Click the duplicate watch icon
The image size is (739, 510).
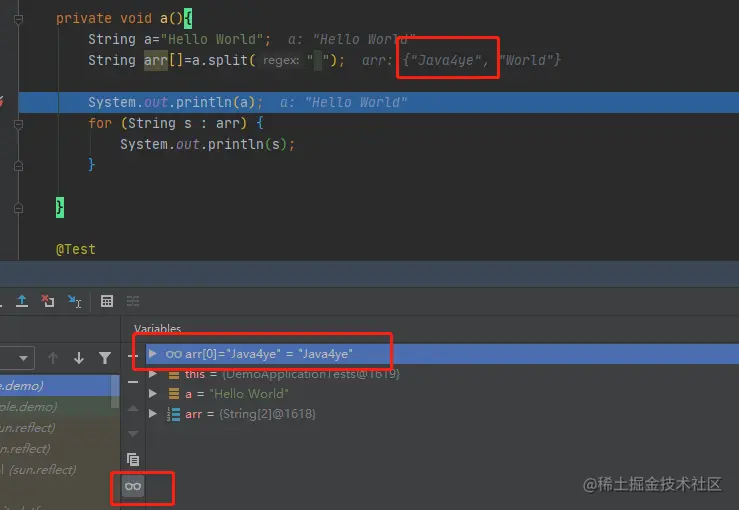click(133, 459)
